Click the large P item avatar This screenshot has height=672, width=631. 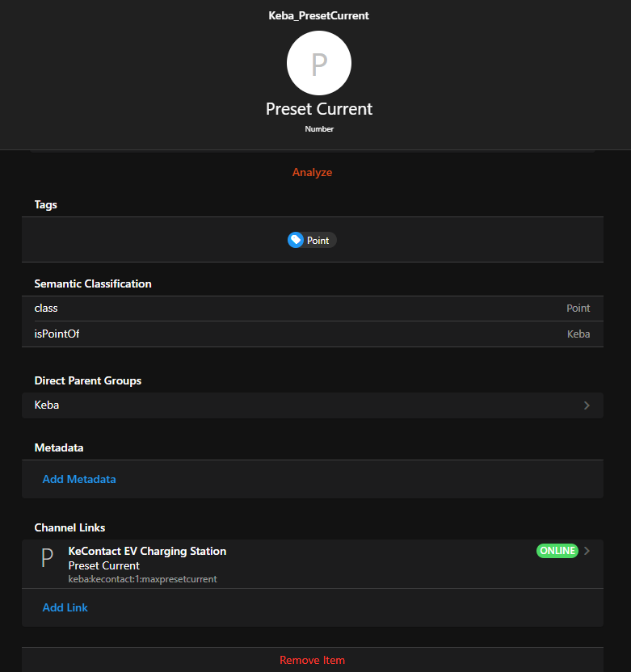tap(319, 63)
